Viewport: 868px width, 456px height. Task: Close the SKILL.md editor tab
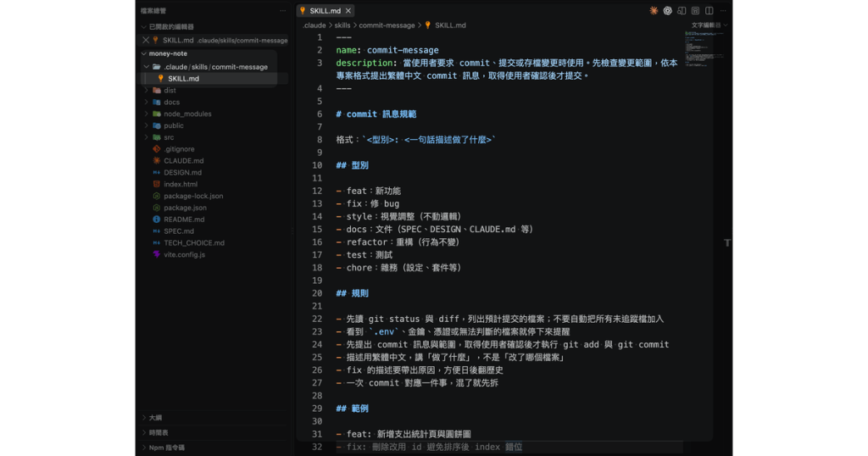coord(348,10)
